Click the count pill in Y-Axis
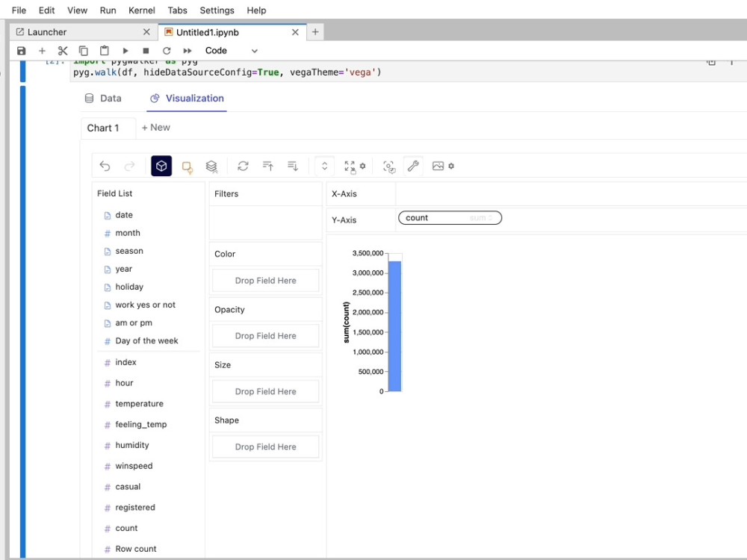 [450, 217]
